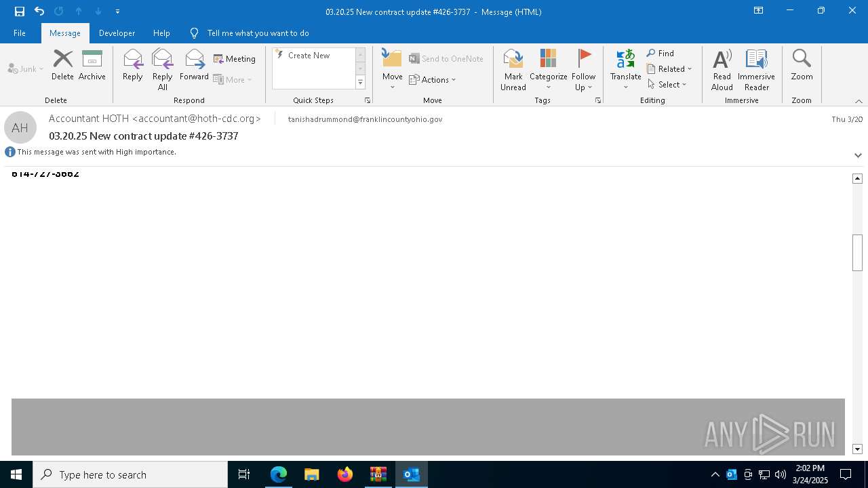Open the Help ribbon tab
868x488 pixels.
(161, 33)
